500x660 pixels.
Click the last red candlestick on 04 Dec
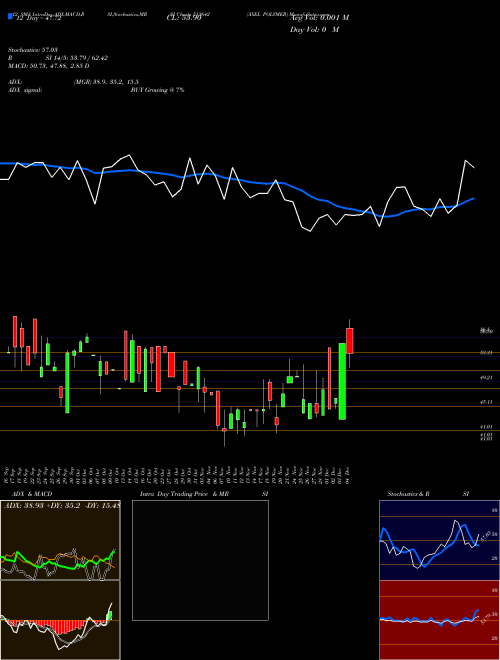coord(350,341)
